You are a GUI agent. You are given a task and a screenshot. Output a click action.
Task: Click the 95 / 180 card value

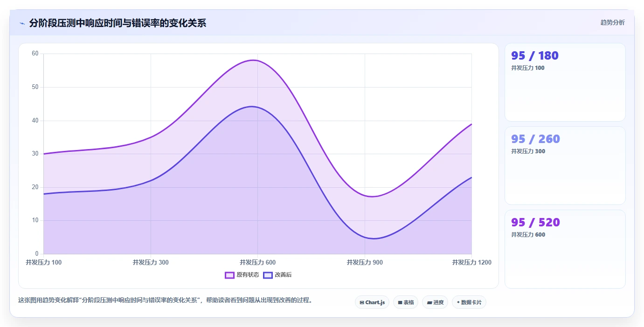tap(535, 56)
